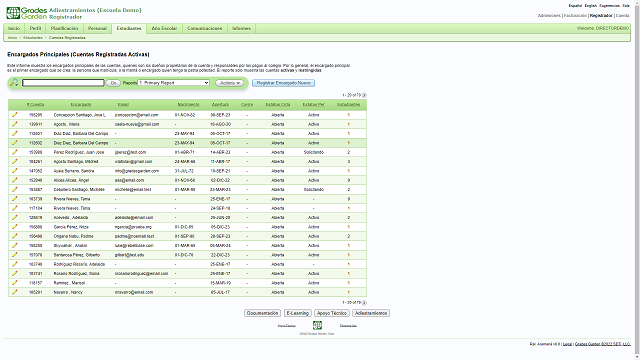
Task: Sort by the Nacimiento column header
Action: click(189, 104)
